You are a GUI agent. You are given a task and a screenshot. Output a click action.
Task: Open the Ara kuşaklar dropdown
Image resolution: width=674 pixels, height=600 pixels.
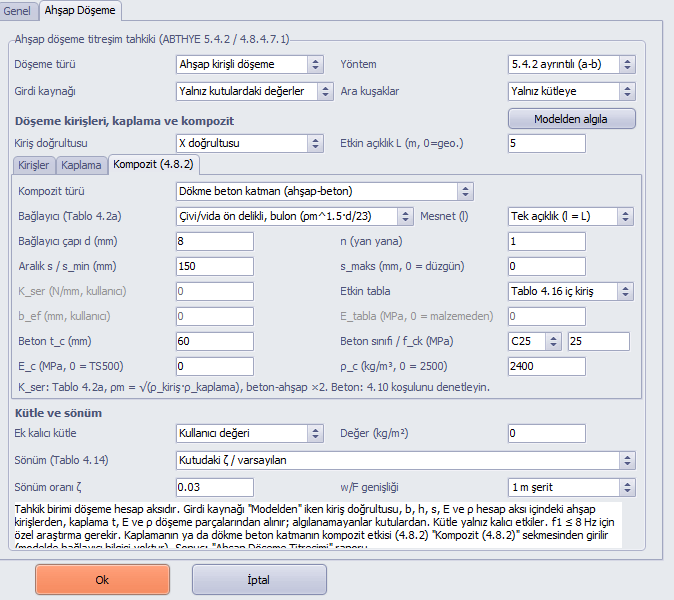click(x=571, y=92)
